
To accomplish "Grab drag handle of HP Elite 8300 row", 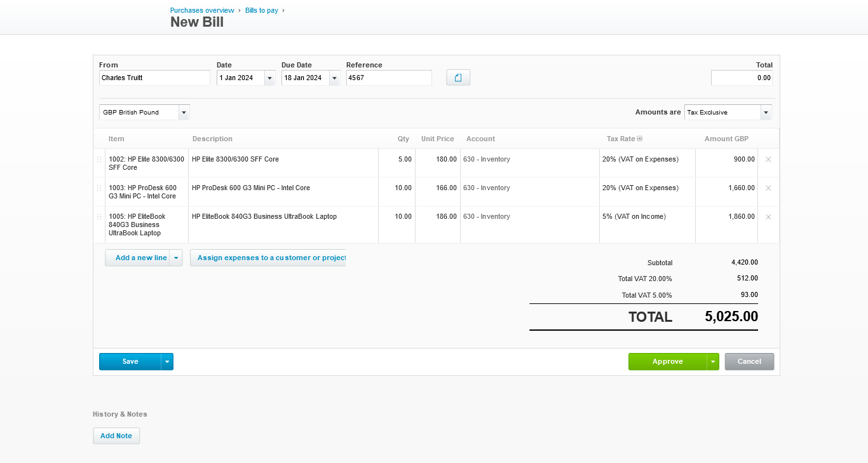I will (x=99, y=160).
